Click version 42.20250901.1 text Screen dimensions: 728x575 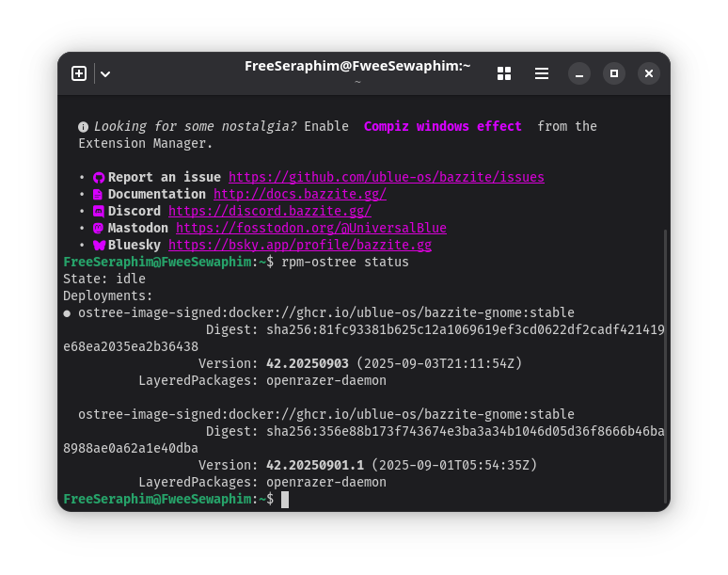click(315, 466)
